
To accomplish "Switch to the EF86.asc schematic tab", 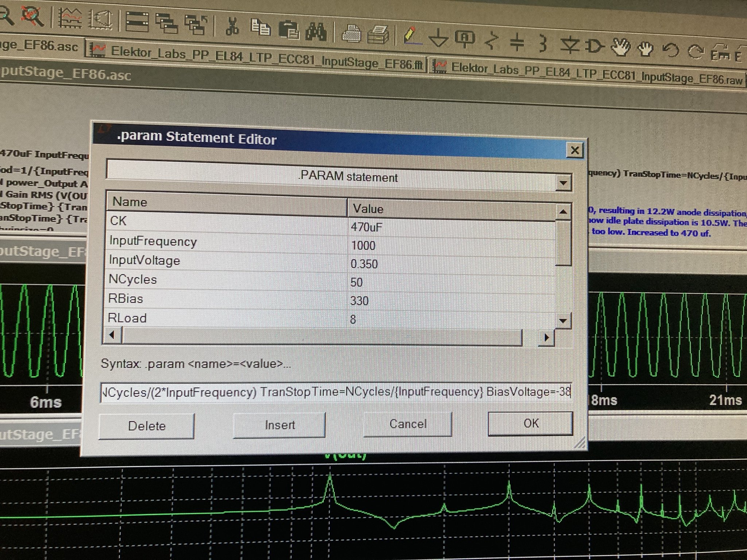I will coord(39,46).
